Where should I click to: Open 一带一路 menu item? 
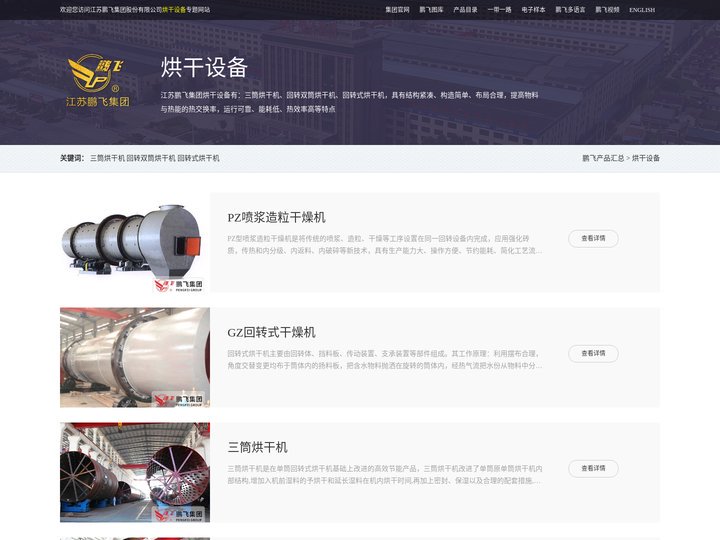(x=499, y=10)
